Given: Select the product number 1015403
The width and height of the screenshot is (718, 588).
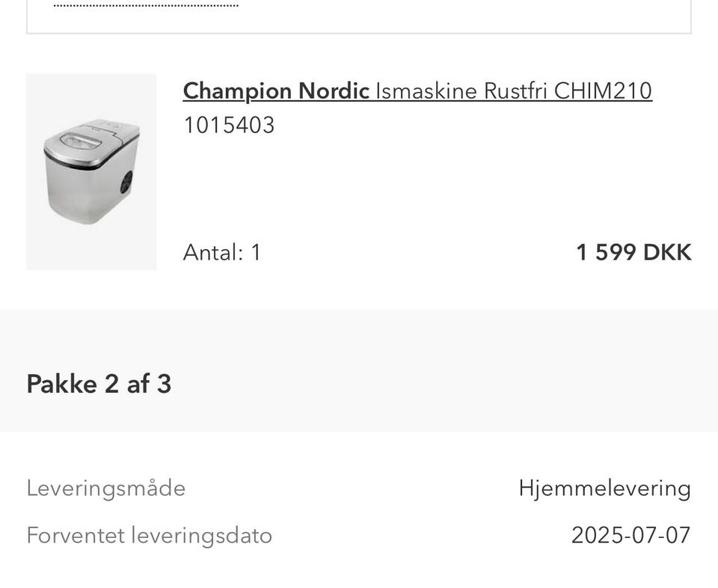Looking at the screenshot, I should pyautogui.click(x=229, y=125).
